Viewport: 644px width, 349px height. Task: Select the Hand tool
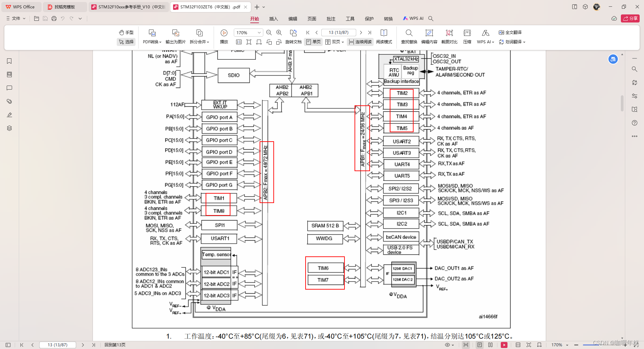[x=126, y=33]
